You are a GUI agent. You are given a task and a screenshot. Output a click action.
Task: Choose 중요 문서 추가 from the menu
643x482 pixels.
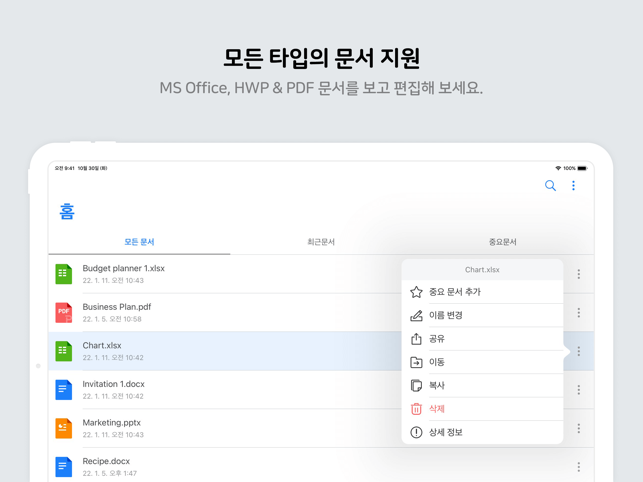click(482, 292)
